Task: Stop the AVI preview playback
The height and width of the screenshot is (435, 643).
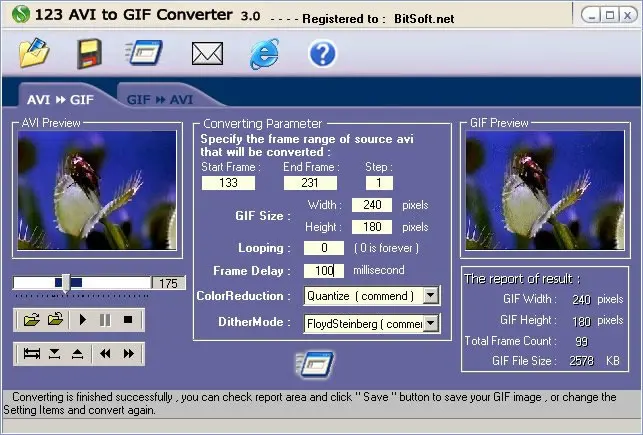Action: (127, 320)
